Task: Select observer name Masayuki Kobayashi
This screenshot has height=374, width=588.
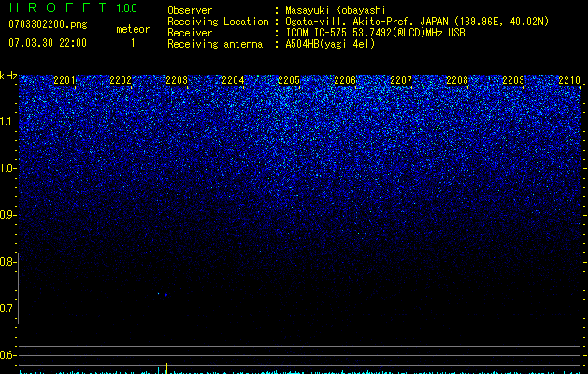Action: (336, 10)
